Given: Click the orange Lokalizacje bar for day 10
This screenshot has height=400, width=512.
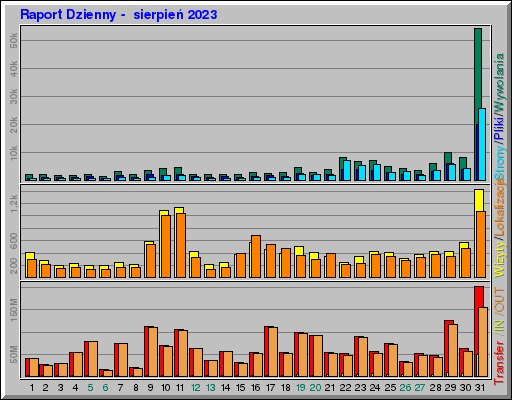Looking at the screenshot, I should (x=166, y=246).
